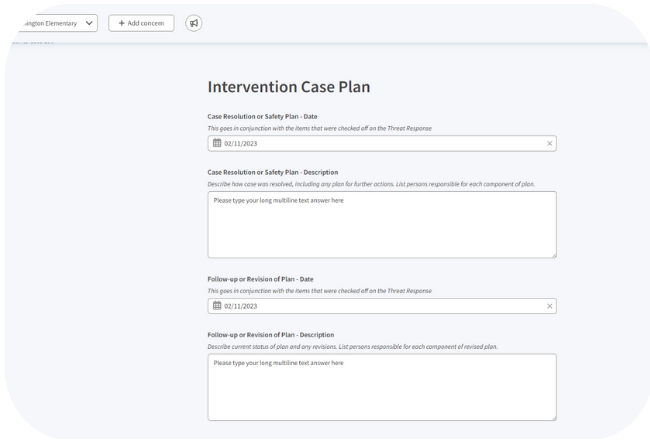Click the megaphone announcements icon

coord(193,23)
